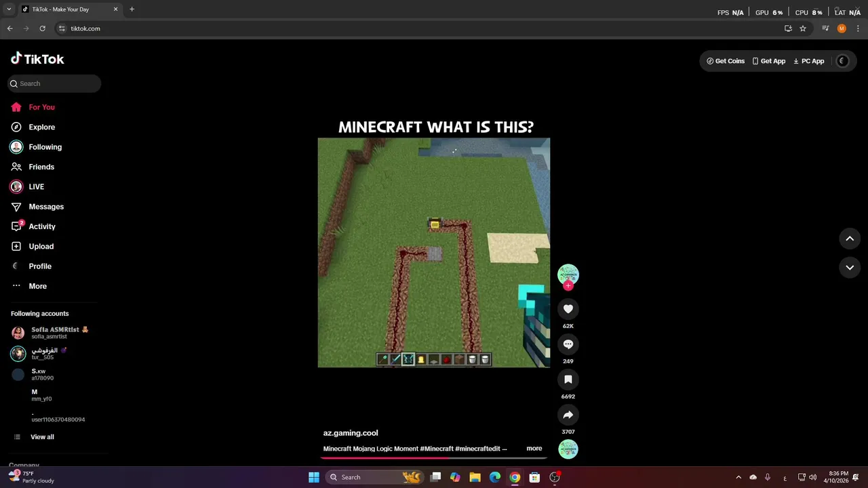Like the video with the heart icon
The image size is (868, 488).
click(568, 309)
